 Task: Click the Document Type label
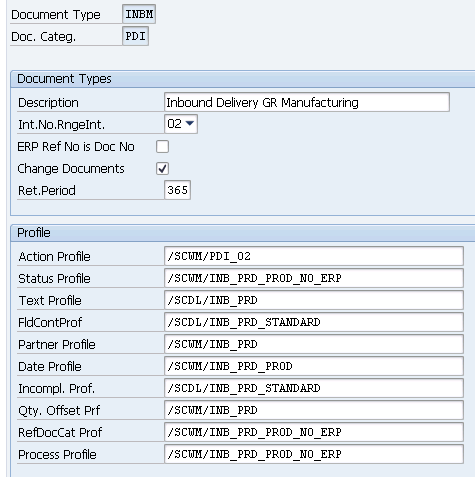(56, 15)
